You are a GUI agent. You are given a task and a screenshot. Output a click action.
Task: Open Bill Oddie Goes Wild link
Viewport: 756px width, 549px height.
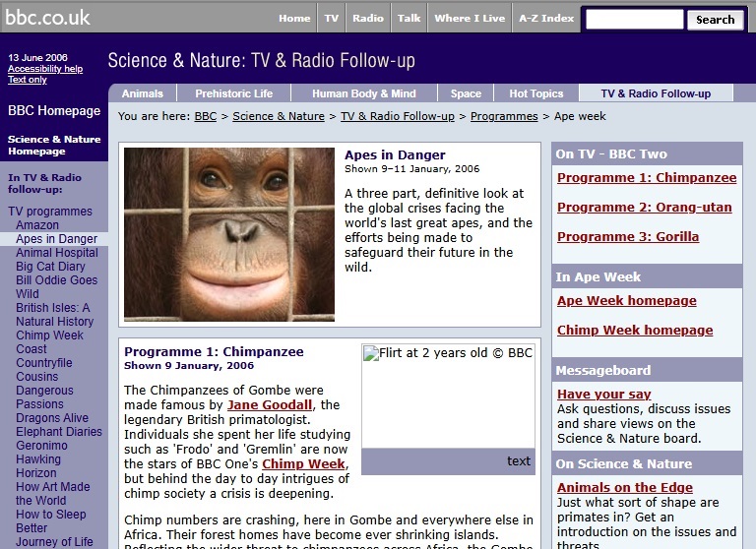[x=56, y=286]
